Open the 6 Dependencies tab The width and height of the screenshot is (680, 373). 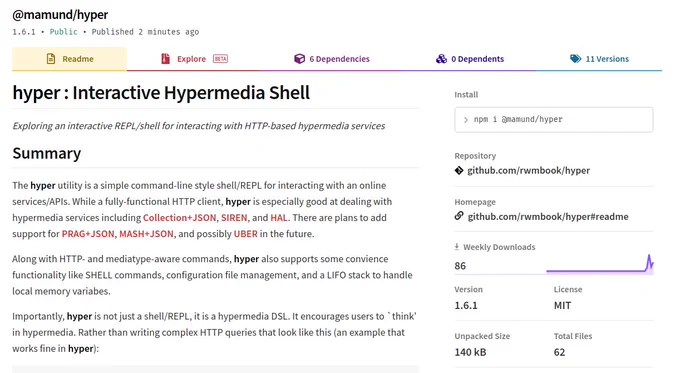(332, 59)
